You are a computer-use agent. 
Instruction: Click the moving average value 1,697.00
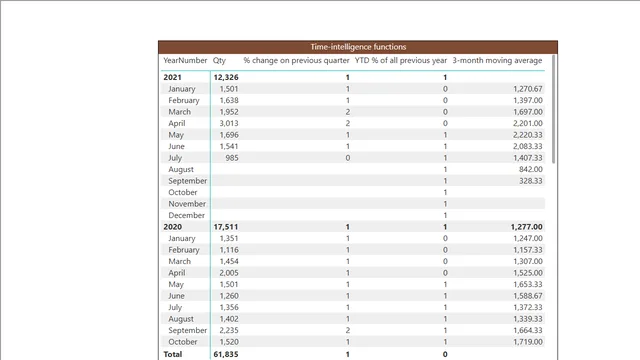528,112
